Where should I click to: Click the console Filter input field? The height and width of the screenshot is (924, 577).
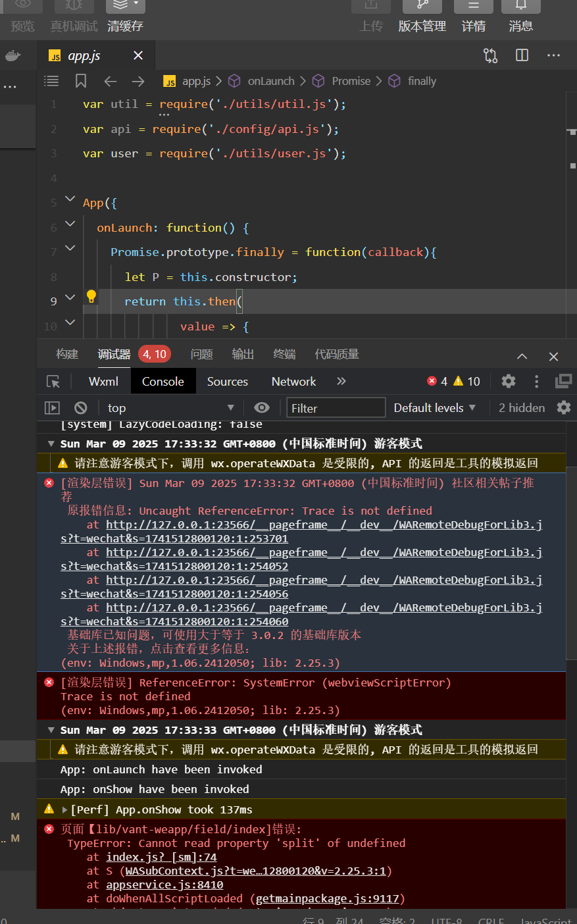coord(336,408)
